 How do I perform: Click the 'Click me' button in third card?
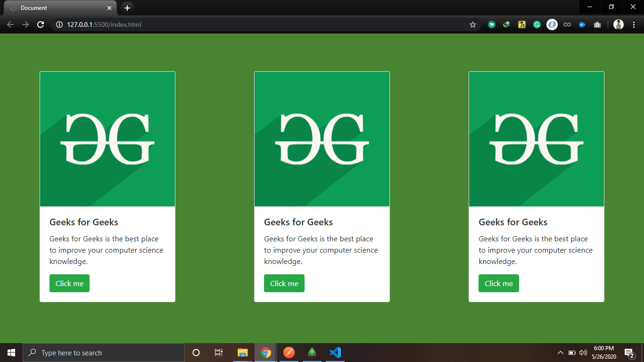499,283
